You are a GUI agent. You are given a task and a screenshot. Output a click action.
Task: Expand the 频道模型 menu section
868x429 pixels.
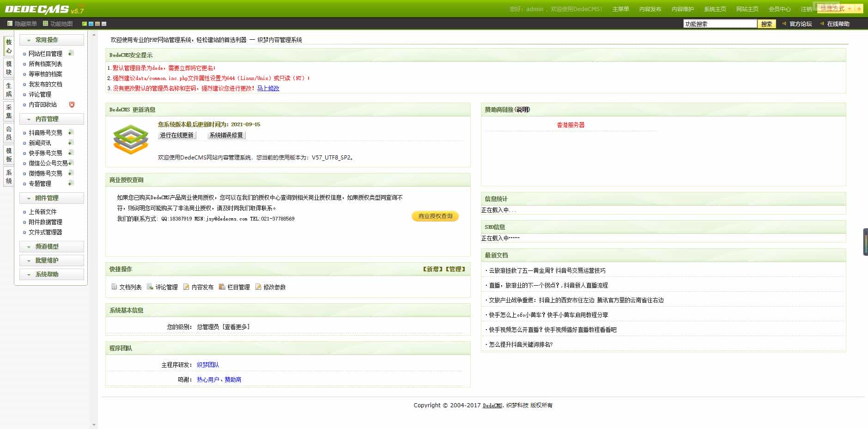(x=52, y=246)
